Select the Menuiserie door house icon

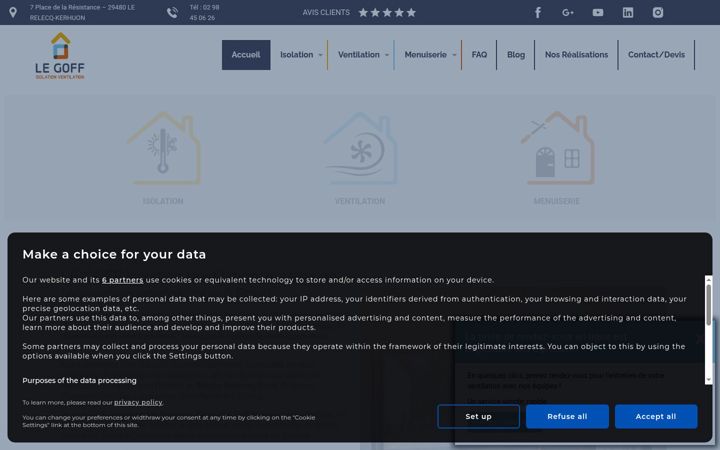tap(557, 148)
